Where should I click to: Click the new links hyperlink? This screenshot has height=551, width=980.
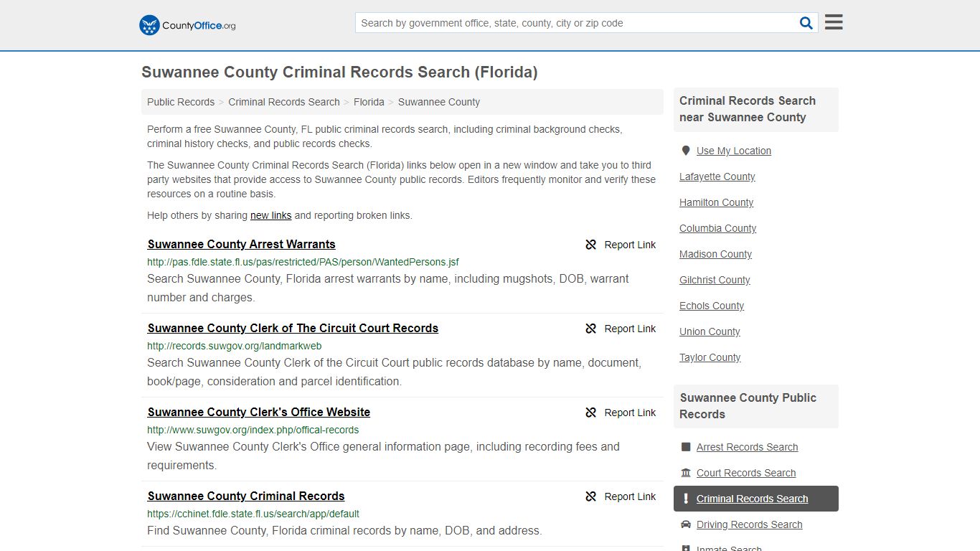coord(271,215)
